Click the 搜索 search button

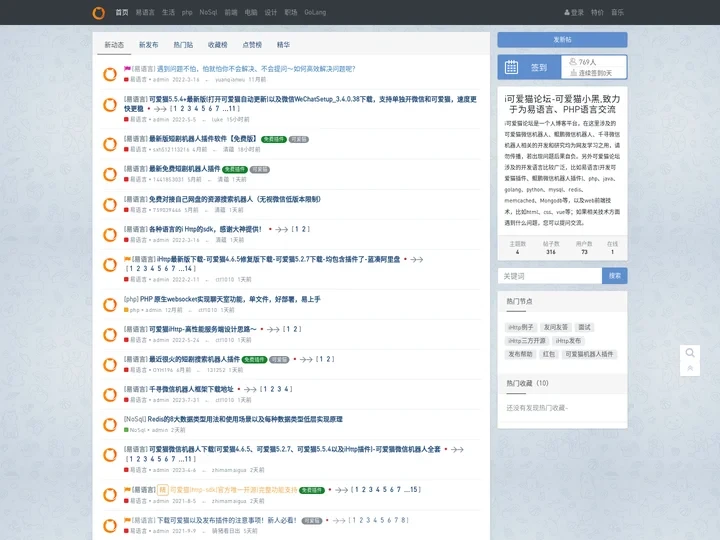614,276
